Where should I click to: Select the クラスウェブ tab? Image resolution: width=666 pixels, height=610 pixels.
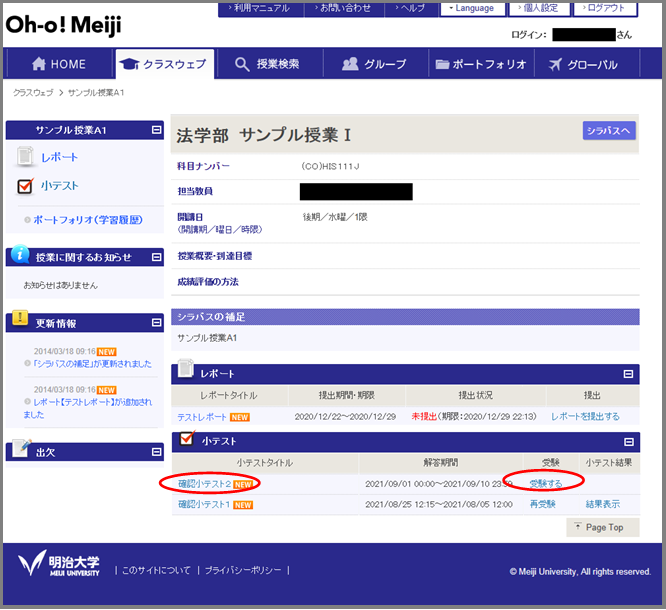(164, 64)
